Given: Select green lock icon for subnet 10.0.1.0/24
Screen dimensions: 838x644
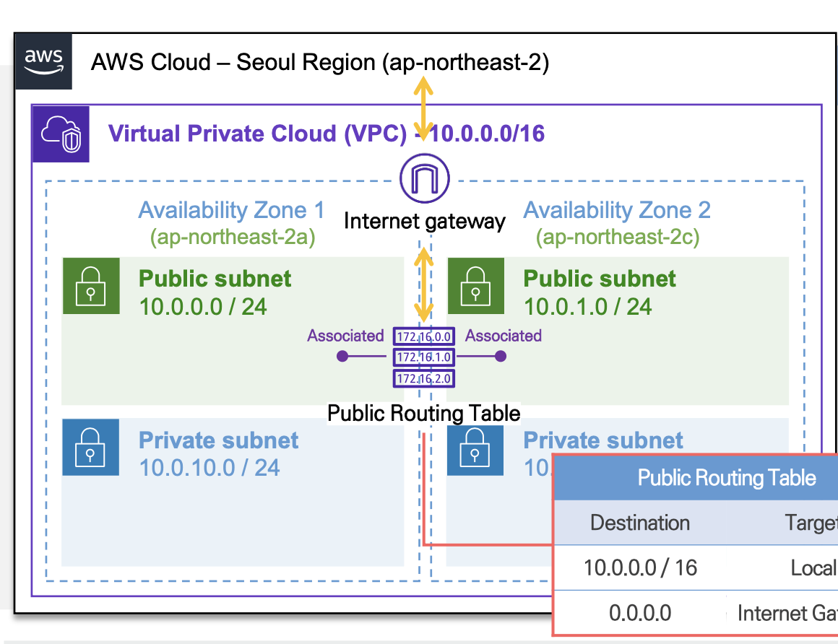Looking at the screenshot, I should (x=475, y=285).
